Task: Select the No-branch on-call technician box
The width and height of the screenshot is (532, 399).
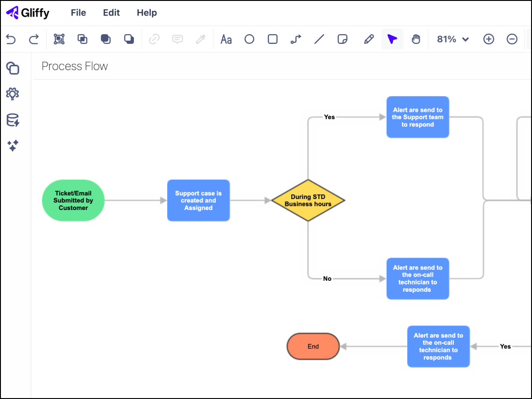Action: point(418,278)
